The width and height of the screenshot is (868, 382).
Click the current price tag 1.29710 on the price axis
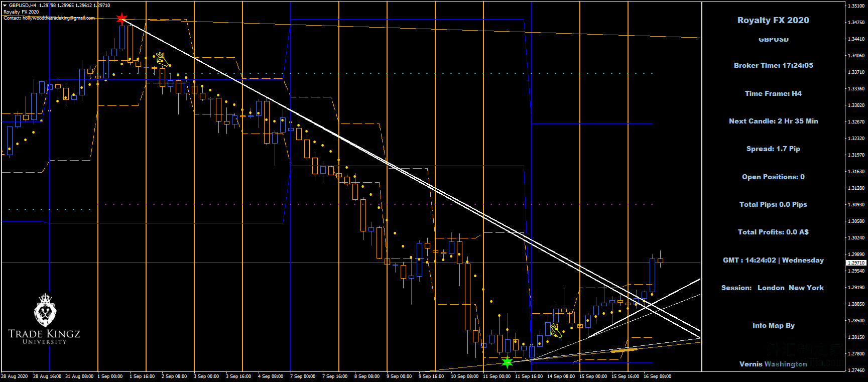pyautogui.click(x=856, y=263)
